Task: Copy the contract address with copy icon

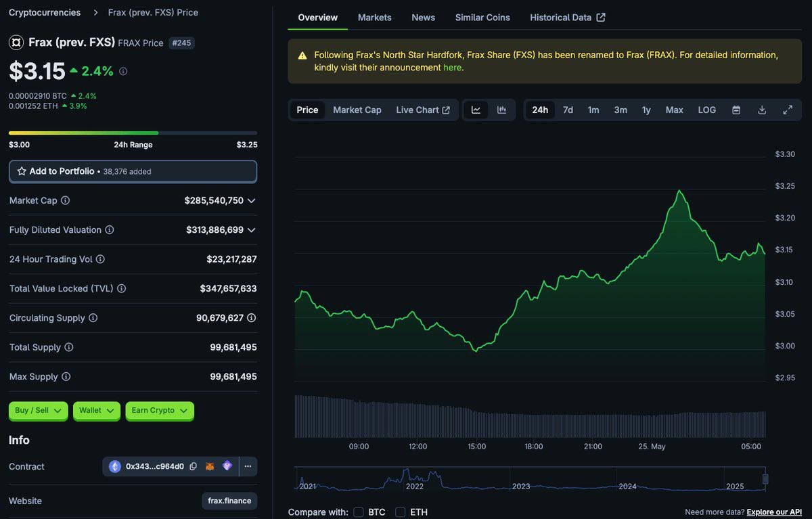Action: point(194,466)
